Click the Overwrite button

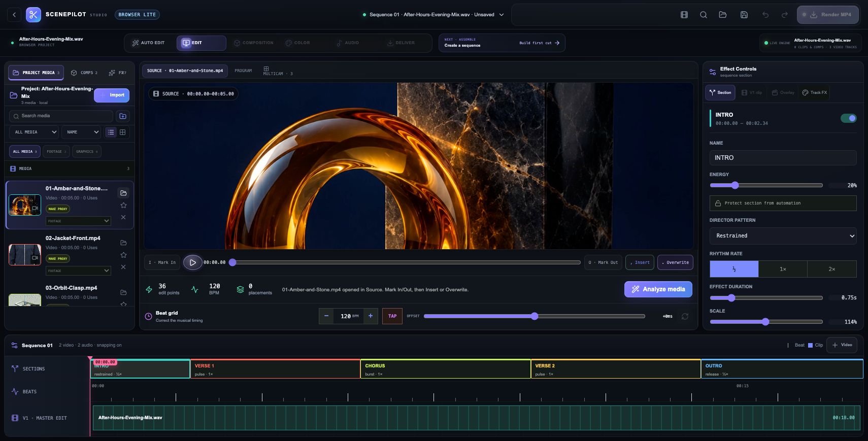[x=675, y=262]
